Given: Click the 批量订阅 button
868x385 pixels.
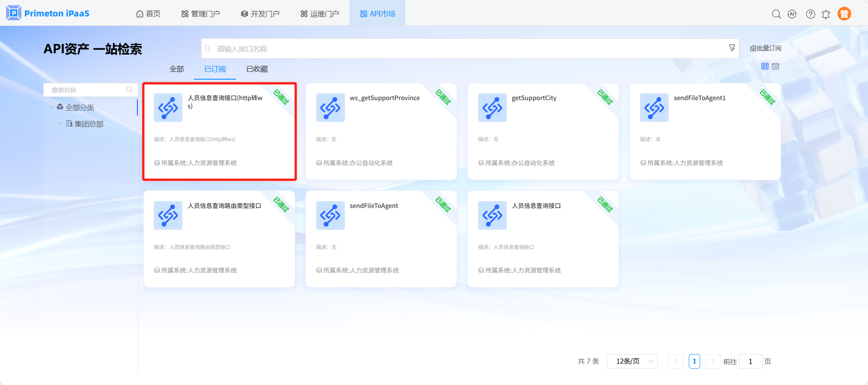Looking at the screenshot, I should [765, 48].
